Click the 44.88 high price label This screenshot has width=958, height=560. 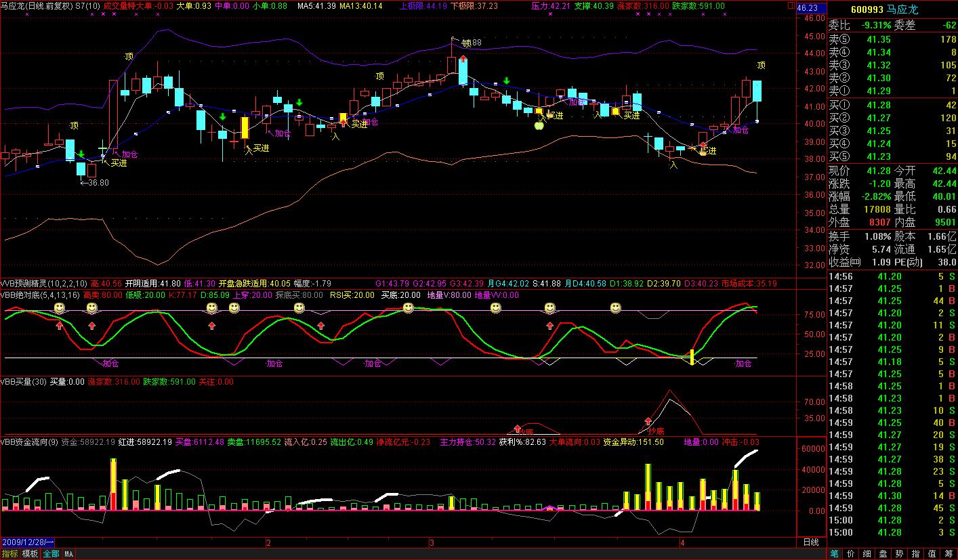click(x=472, y=43)
